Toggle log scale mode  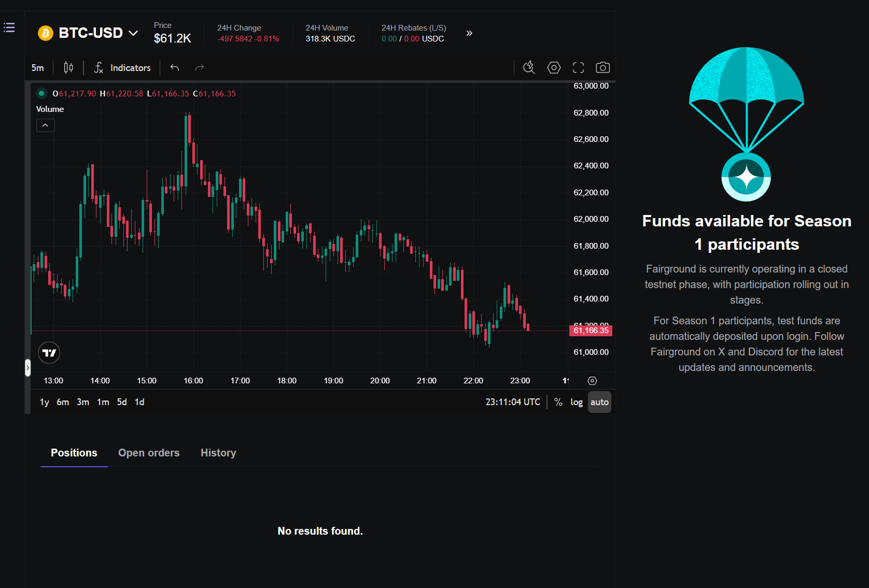tap(577, 402)
